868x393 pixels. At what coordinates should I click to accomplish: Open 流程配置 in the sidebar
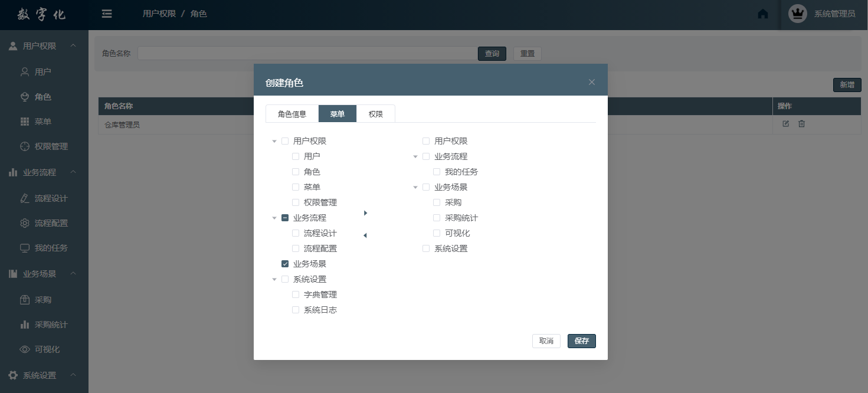click(x=51, y=223)
